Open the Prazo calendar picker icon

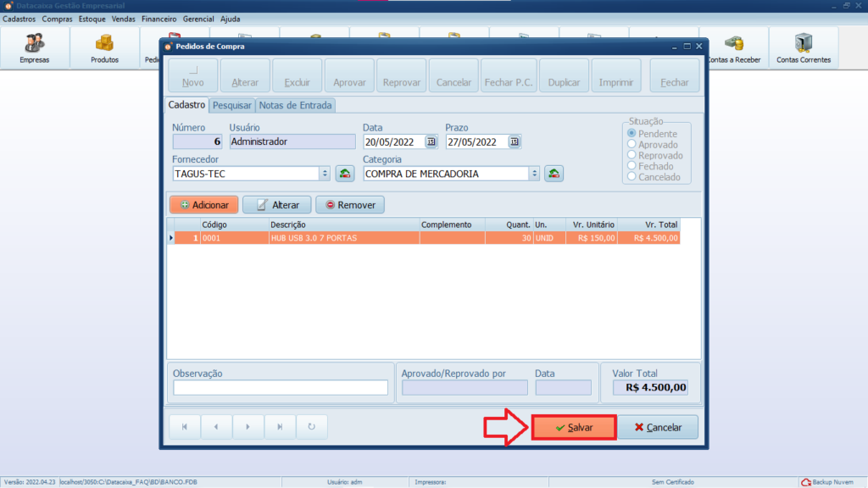tap(514, 142)
